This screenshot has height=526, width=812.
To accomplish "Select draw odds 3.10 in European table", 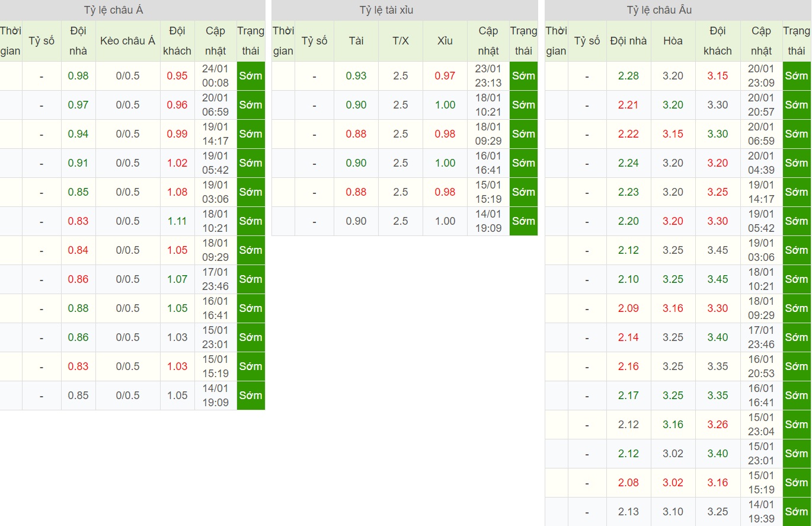I will (x=673, y=512).
